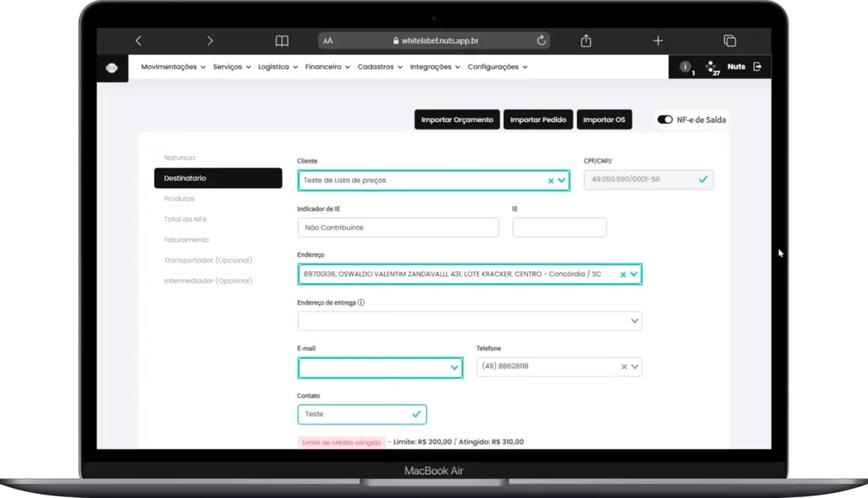Click the Safari share icon

(587, 41)
